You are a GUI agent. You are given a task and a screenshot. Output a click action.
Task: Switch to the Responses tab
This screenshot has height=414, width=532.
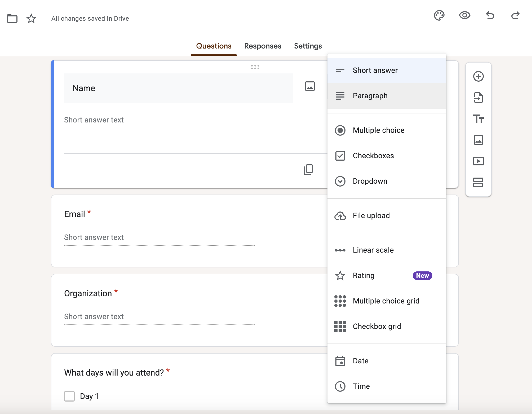[262, 46]
